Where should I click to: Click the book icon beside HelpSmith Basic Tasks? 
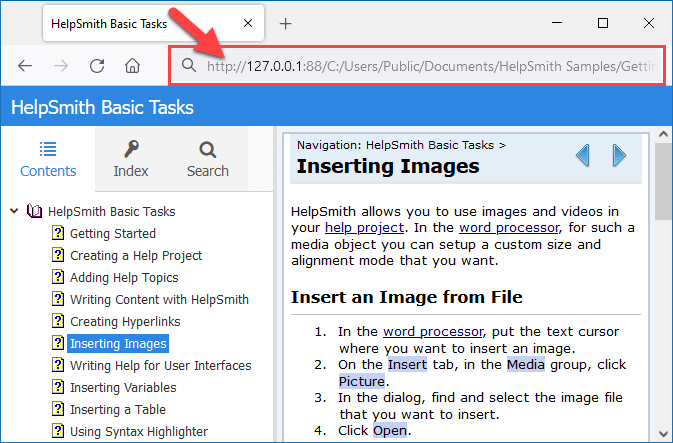tap(34, 211)
